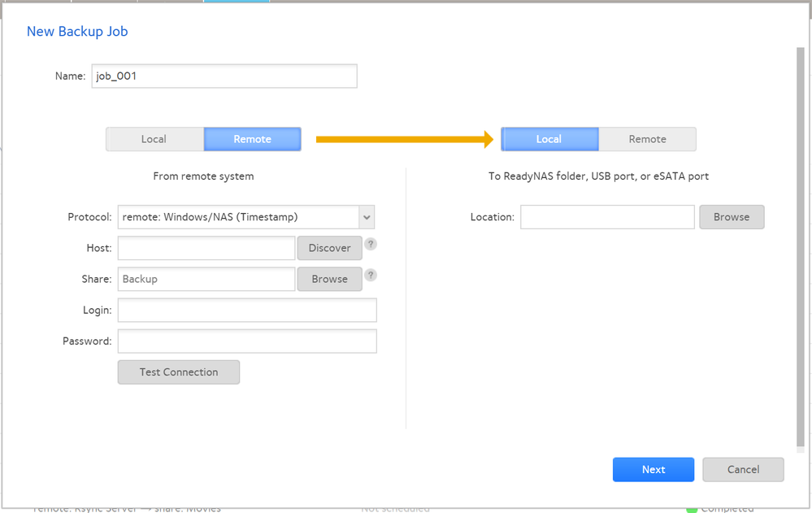Open the Protocol dropdown arrow

tap(367, 217)
